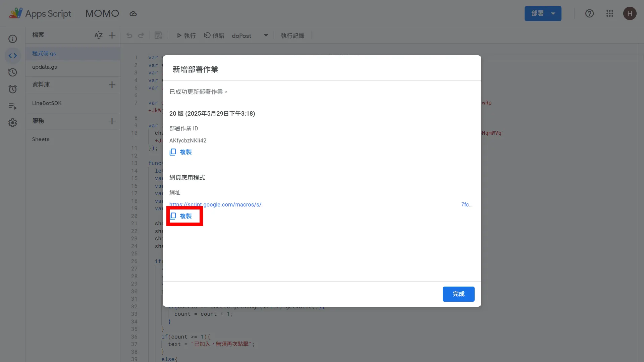Expand the 部署 deploy dropdown arrow
The width and height of the screenshot is (644, 362).
[x=552, y=13]
